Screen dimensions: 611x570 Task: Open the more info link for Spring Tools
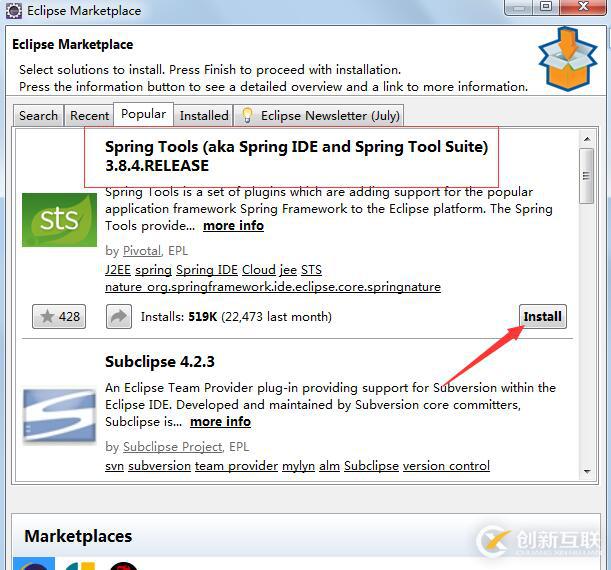pos(233,226)
